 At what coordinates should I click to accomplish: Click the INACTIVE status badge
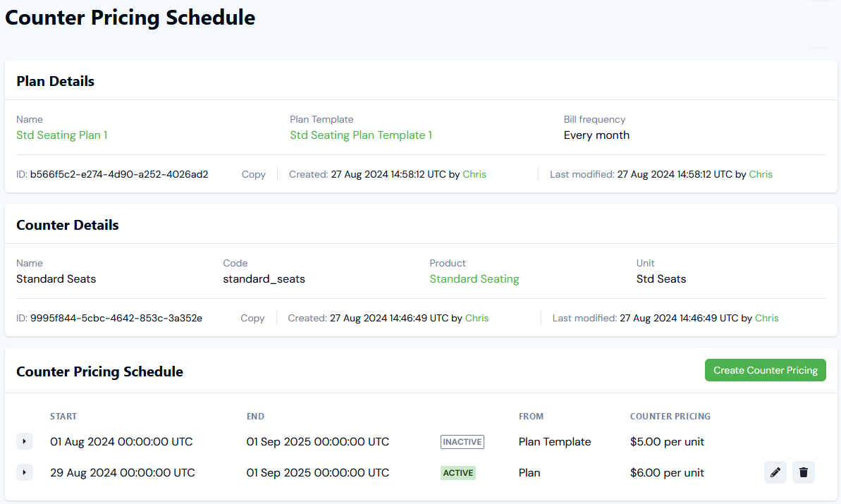point(462,441)
